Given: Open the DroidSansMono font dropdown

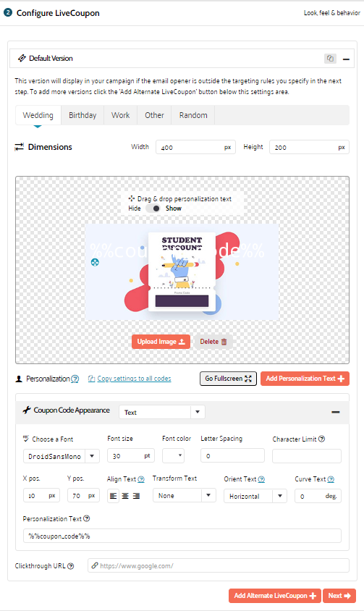Looking at the screenshot, I should 62,456.
